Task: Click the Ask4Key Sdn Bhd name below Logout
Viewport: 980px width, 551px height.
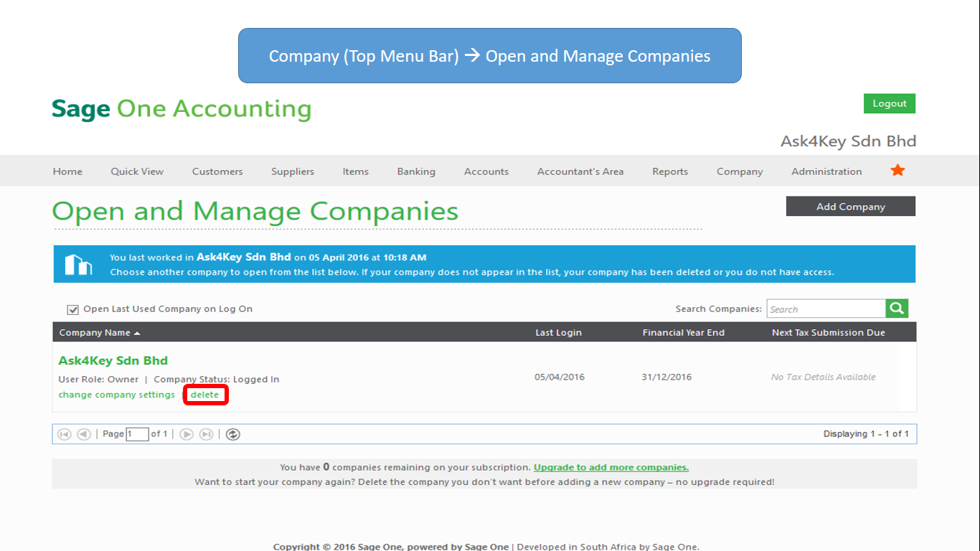Action: 848,141
